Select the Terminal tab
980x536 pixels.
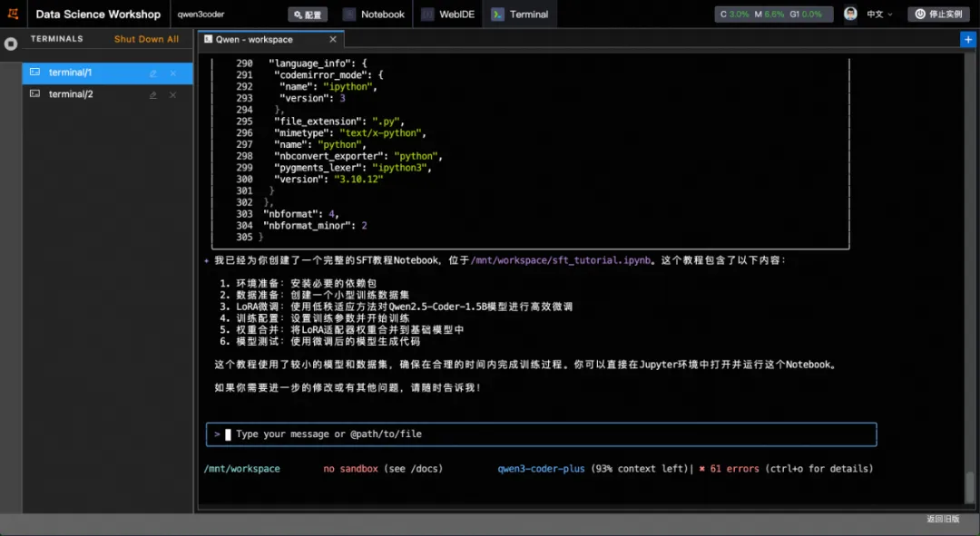520,15
